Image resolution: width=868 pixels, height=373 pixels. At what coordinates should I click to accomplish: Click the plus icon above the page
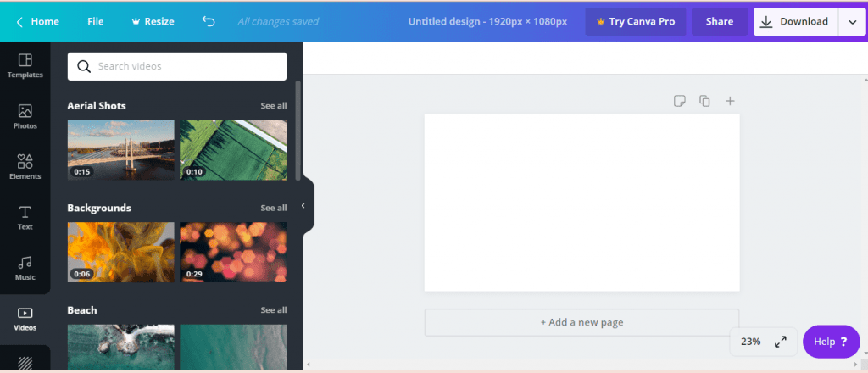(x=730, y=101)
